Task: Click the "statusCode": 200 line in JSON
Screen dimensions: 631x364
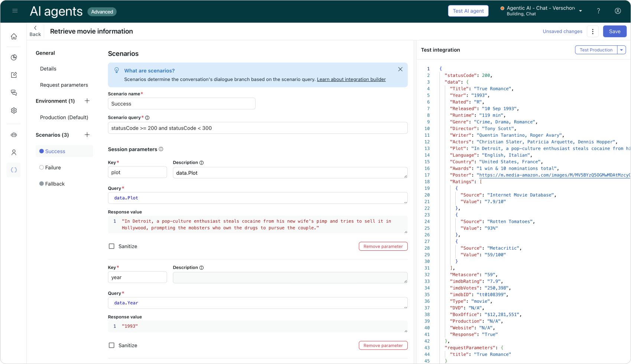Action: pyautogui.click(x=468, y=75)
